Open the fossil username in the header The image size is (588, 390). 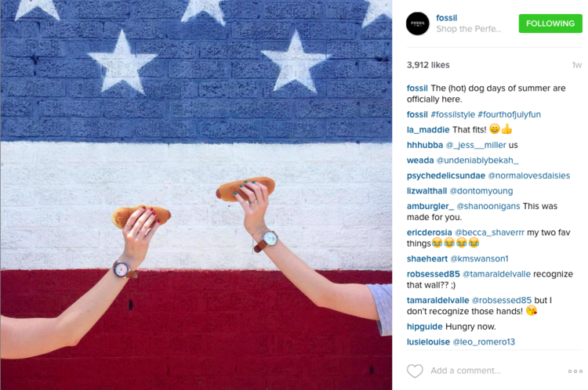446,18
